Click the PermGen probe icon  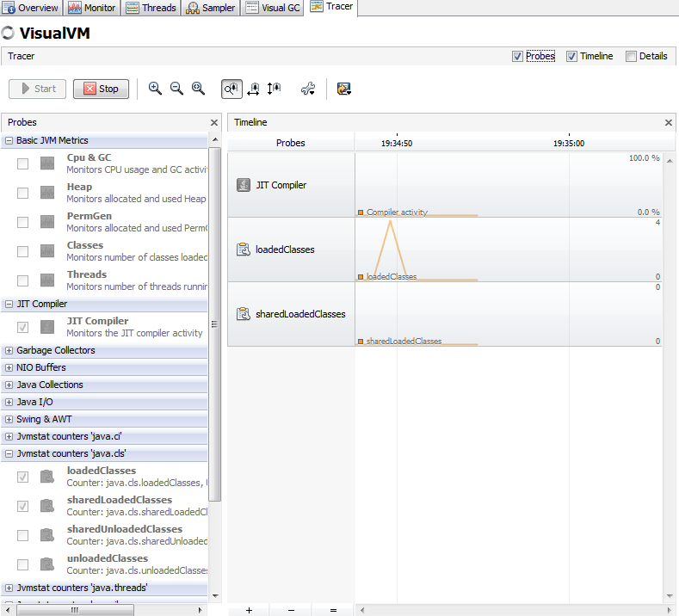pyautogui.click(x=47, y=222)
